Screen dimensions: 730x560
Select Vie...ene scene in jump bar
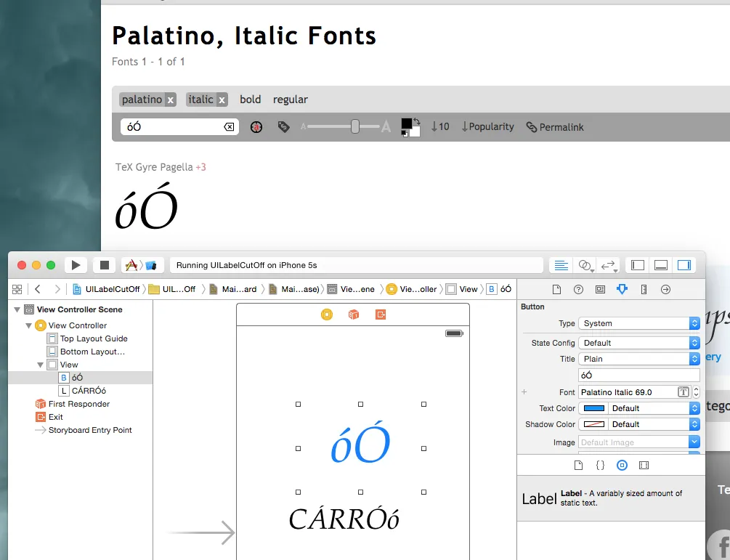coord(351,289)
